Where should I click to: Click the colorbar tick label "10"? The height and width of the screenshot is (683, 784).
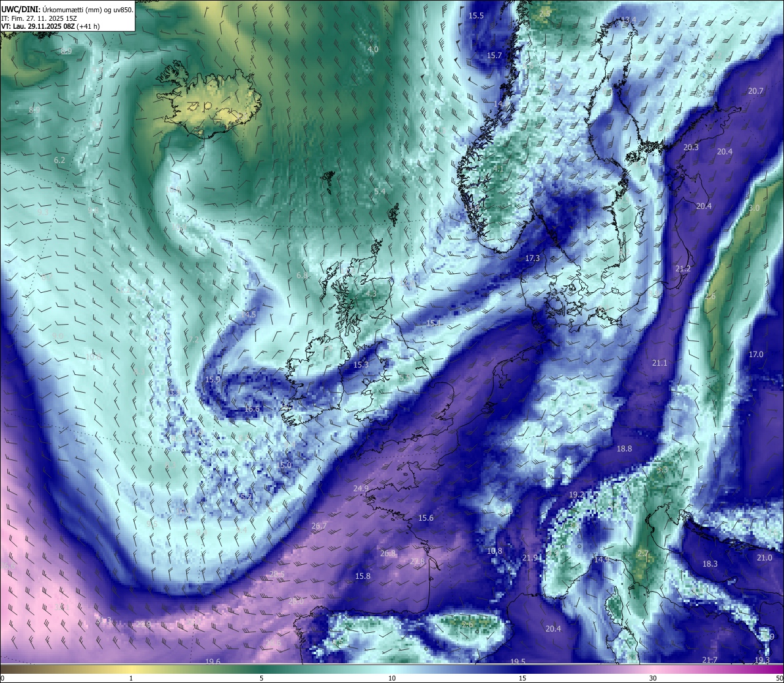click(x=392, y=678)
